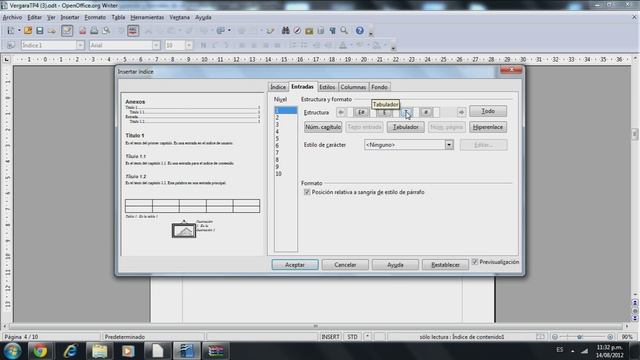Click the # page number token in Estructura
640x360 pixels.
pyautogui.click(x=426, y=112)
